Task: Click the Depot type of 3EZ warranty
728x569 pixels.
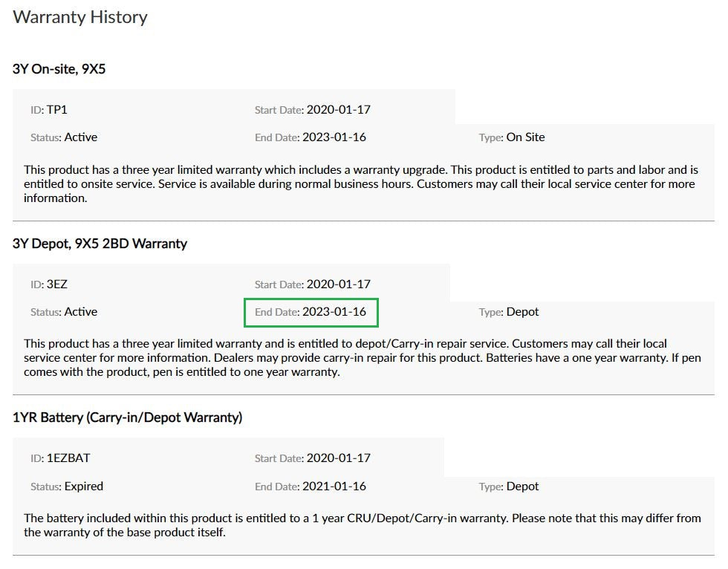Action: pos(522,312)
